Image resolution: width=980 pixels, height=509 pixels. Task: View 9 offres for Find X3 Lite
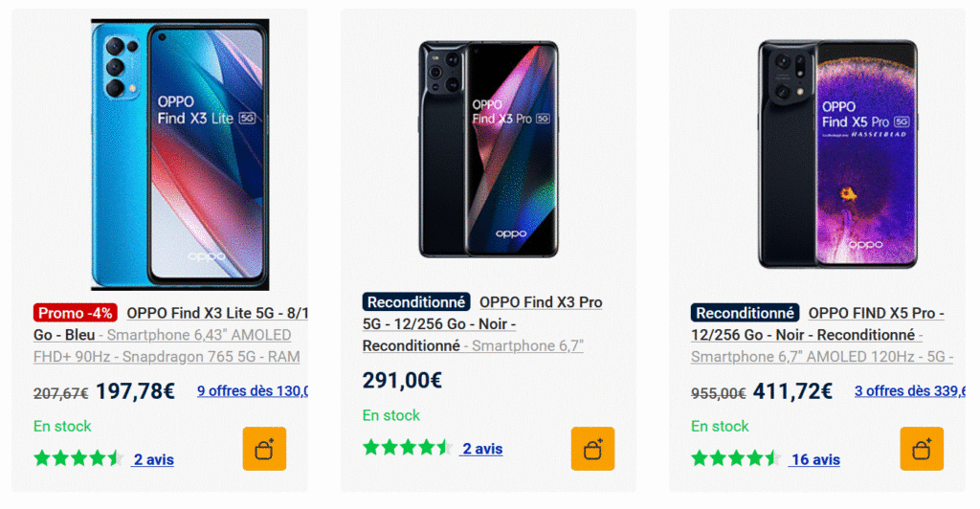click(x=253, y=390)
